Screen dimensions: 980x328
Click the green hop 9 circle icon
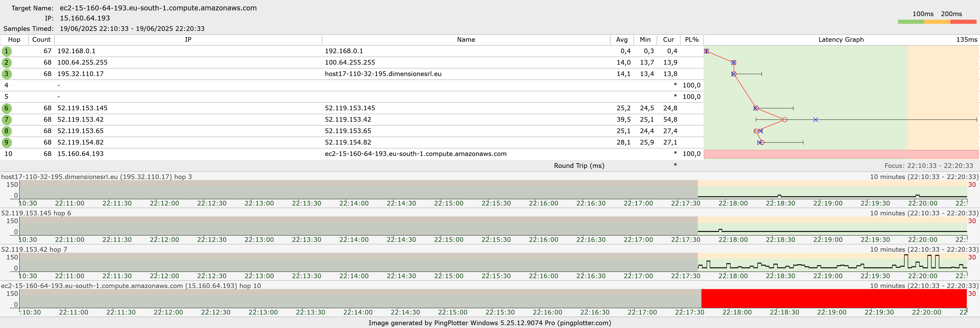click(x=6, y=142)
